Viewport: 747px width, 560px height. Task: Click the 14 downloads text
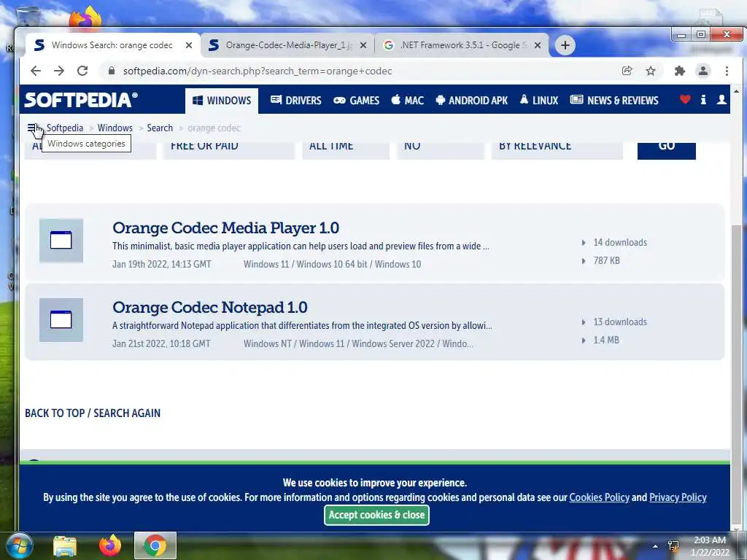pos(620,242)
